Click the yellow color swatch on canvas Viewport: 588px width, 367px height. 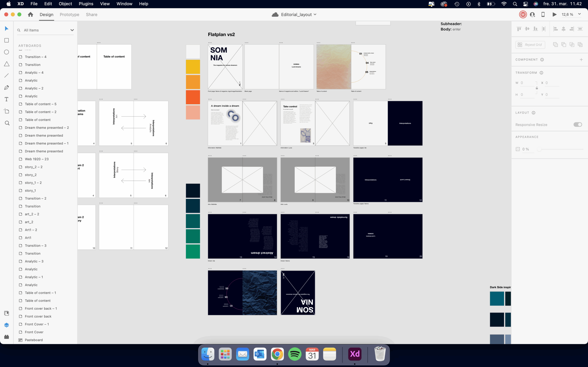193,67
